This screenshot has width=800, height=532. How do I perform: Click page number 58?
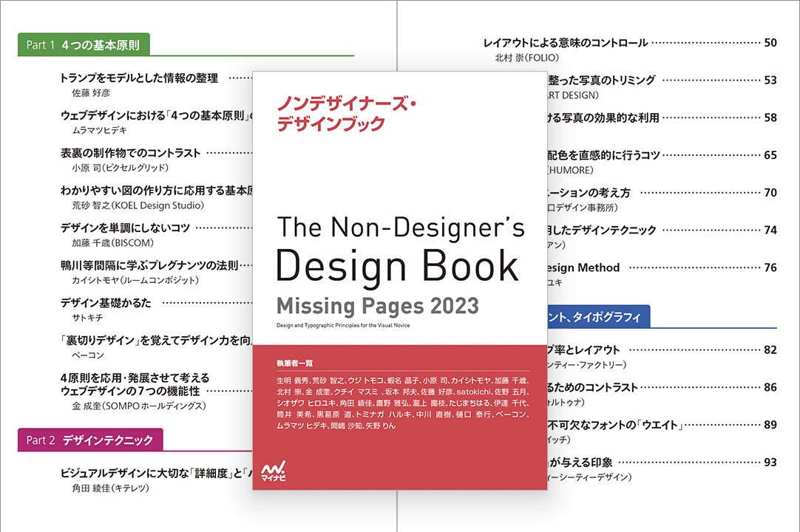pos(770,117)
